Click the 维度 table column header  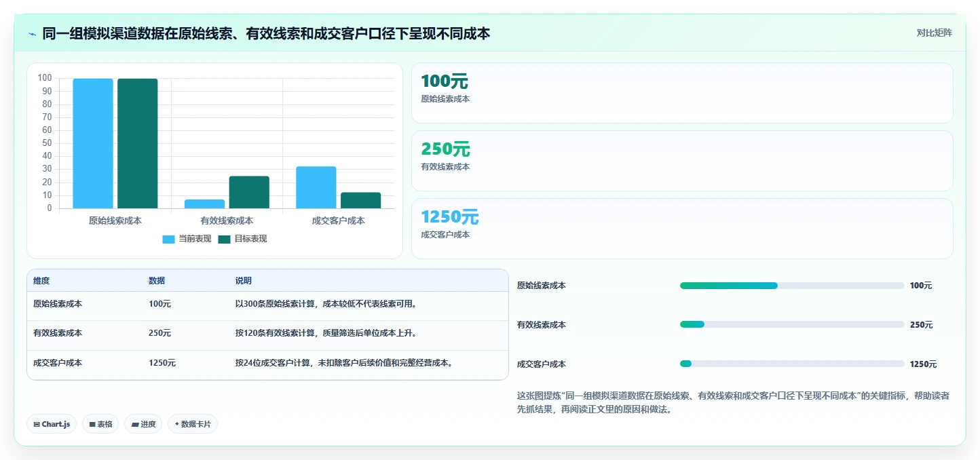coord(41,281)
